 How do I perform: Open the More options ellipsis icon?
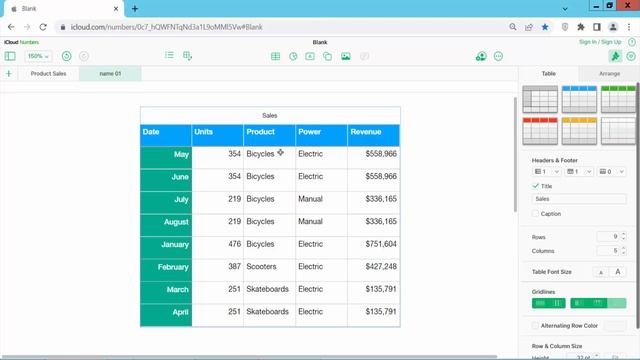pos(498,56)
